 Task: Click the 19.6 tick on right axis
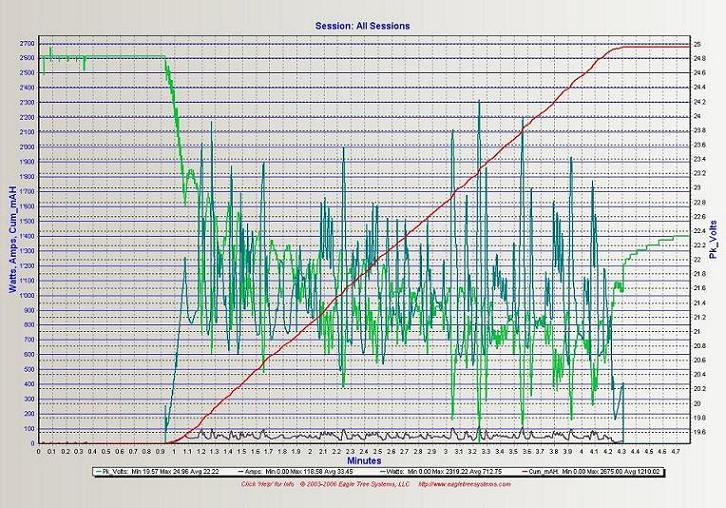(x=700, y=432)
